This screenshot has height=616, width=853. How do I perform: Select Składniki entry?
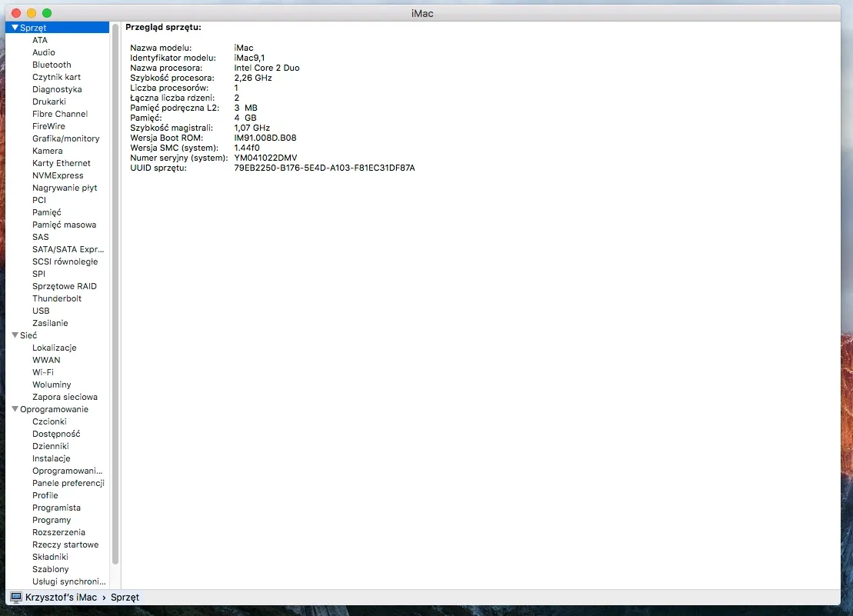point(50,558)
